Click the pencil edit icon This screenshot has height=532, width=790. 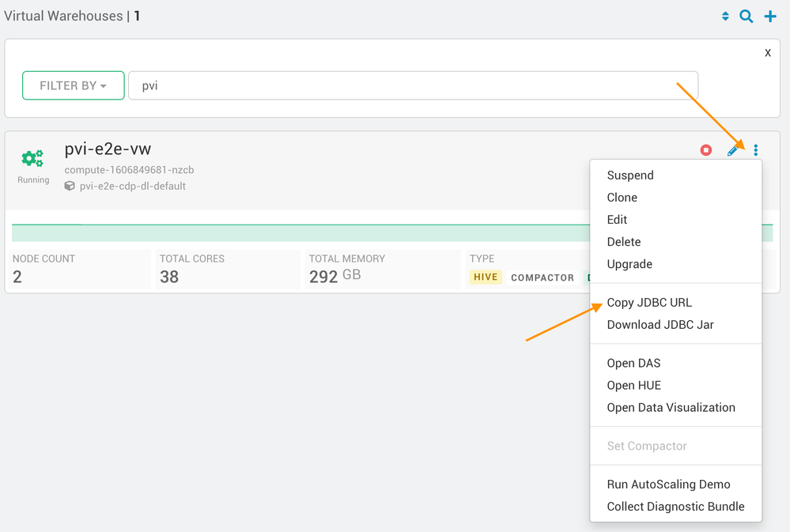[733, 150]
